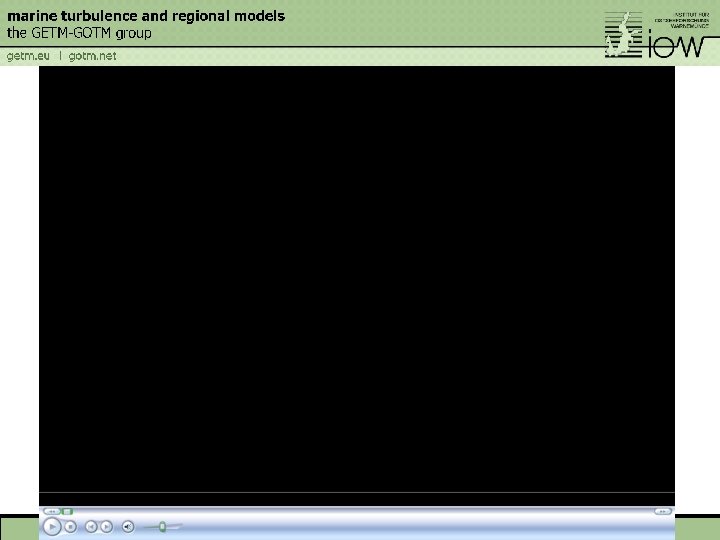Start video playback with the Play button
Image resolution: width=720 pixels, height=540 pixels.
point(52,526)
